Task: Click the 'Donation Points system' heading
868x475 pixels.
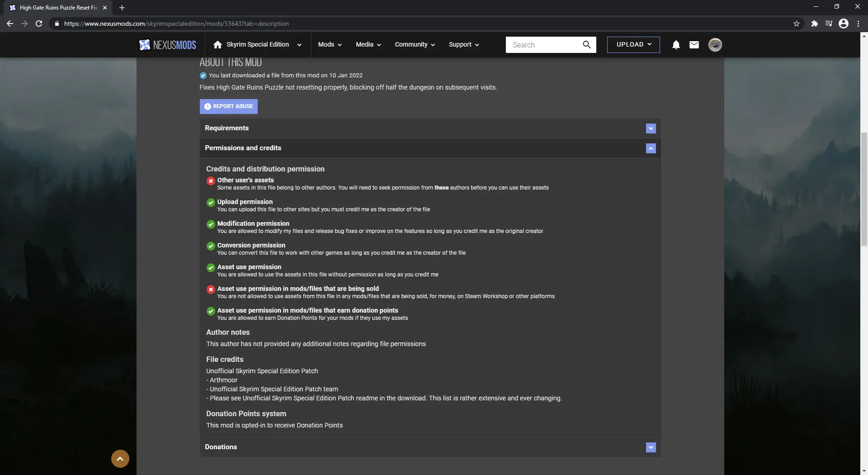Action: 246,413
